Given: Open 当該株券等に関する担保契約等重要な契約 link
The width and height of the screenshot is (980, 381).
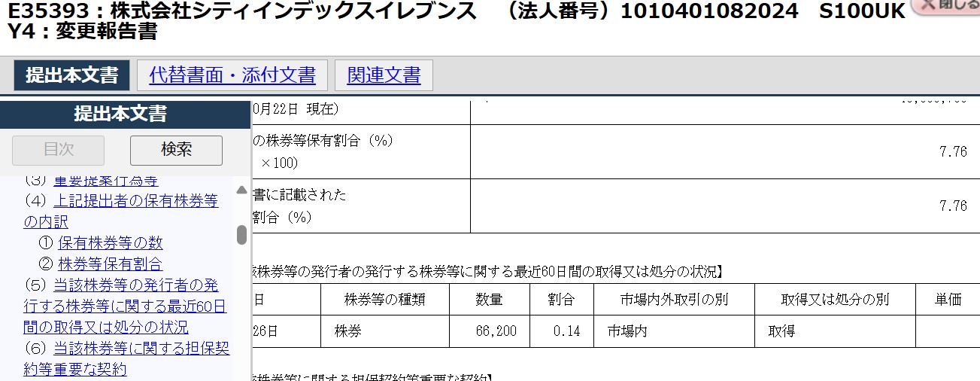Looking at the screenshot, I should point(126,359).
